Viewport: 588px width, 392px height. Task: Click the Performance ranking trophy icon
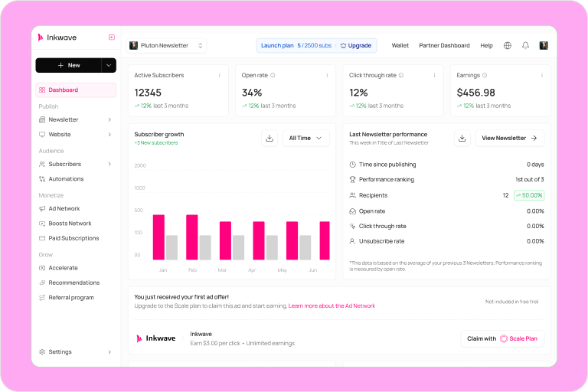(352, 179)
